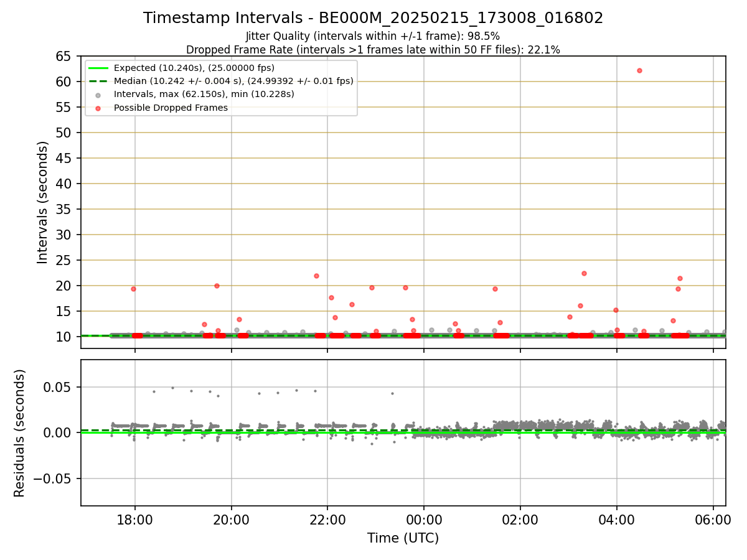Click y-axis tick label '15'
747x560 pixels.
click(63, 311)
